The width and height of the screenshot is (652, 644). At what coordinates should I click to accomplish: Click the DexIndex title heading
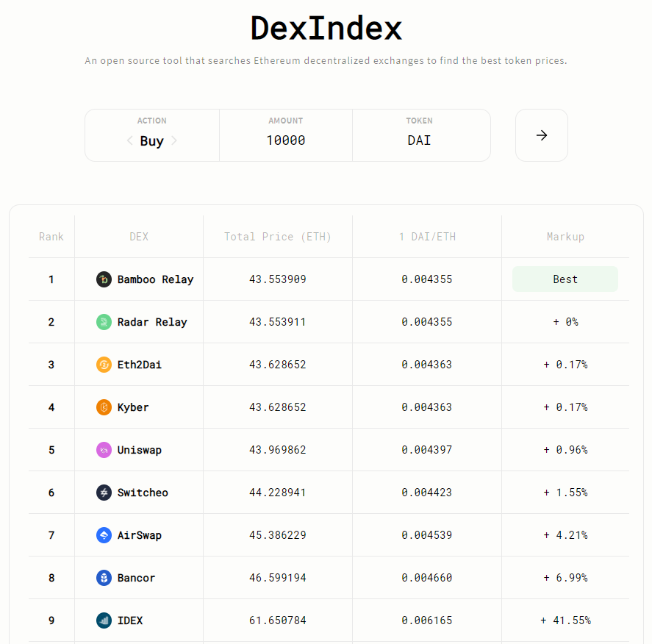(x=326, y=28)
